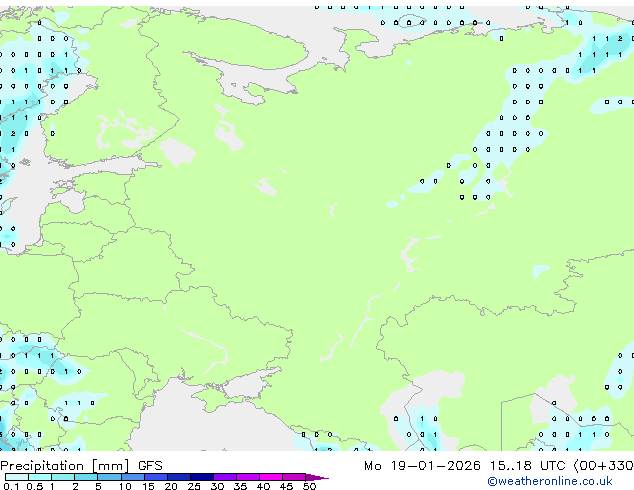The image size is (634, 490).
Task: Click the legend scale label '0.5'
Action: (35, 486)
